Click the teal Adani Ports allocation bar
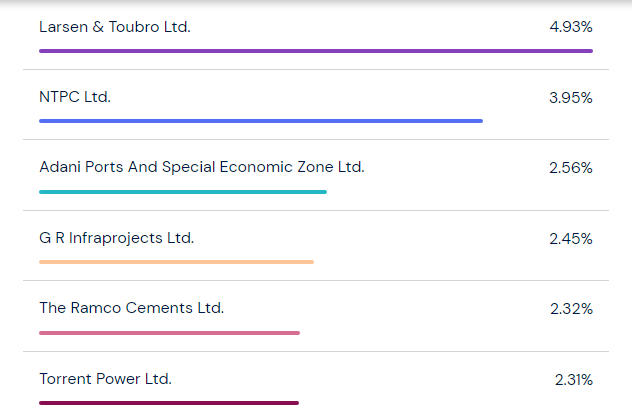The width and height of the screenshot is (632, 408). [183, 191]
